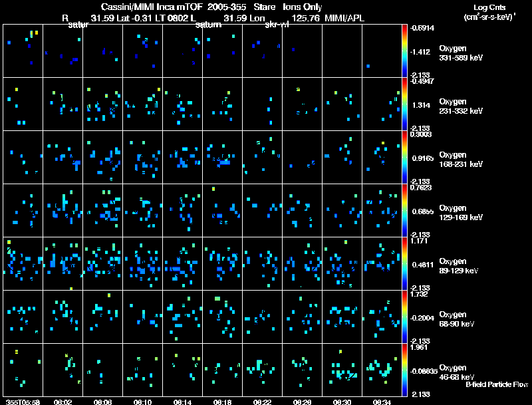Click the '0.4811' color scale value
Viewport: 532px width, 405px height.
click(423, 265)
